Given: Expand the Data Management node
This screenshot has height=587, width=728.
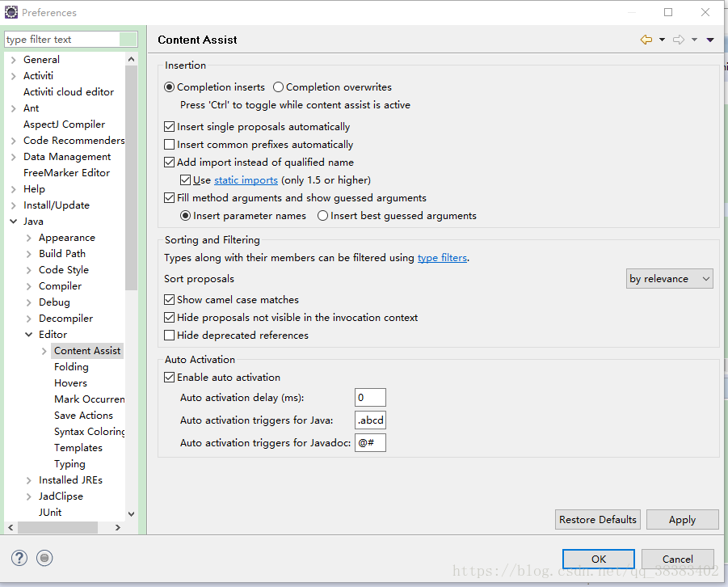Looking at the screenshot, I should point(14,157).
